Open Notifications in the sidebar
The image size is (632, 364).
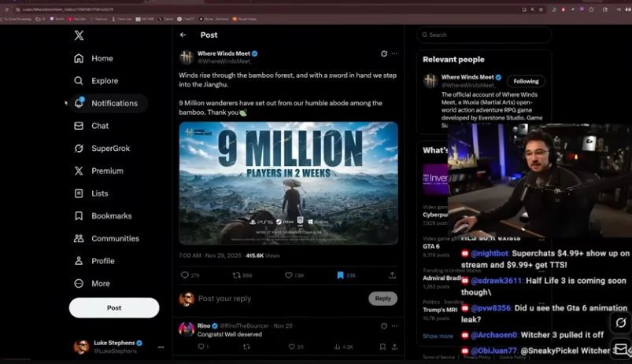[113, 103]
